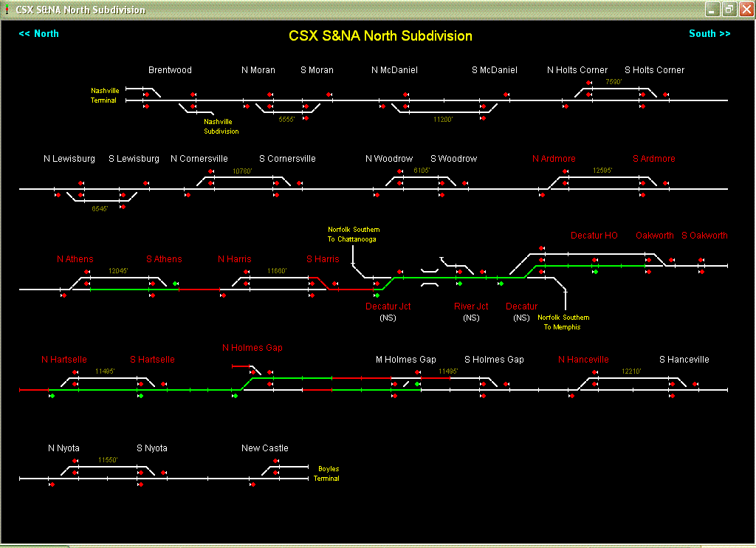Click the signal at Decatur HO
756x548 pixels.
pos(594,260)
